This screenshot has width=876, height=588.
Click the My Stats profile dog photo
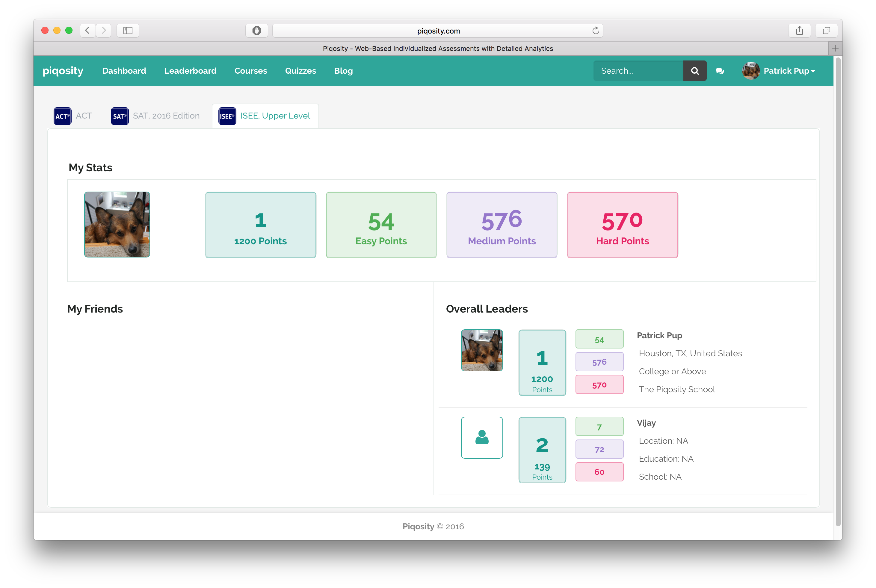[x=117, y=224]
